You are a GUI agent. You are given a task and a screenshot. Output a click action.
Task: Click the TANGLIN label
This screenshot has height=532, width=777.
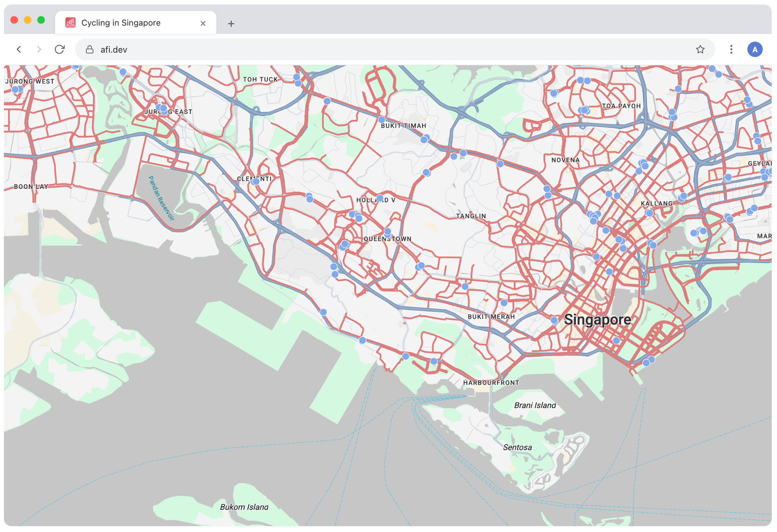(x=471, y=216)
